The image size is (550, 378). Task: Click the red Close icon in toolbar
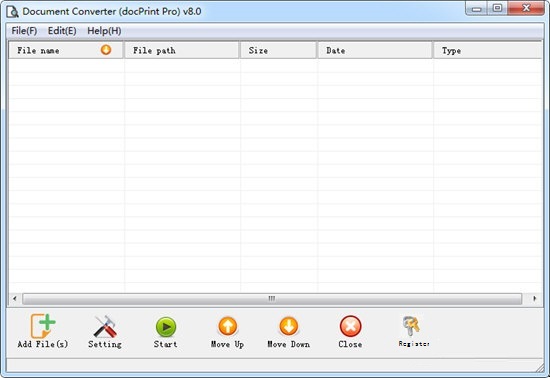pyautogui.click(x=350, y=326)
